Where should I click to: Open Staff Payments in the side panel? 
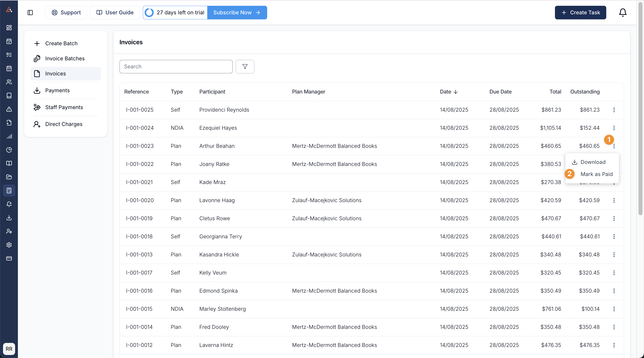tap(64, 107)
